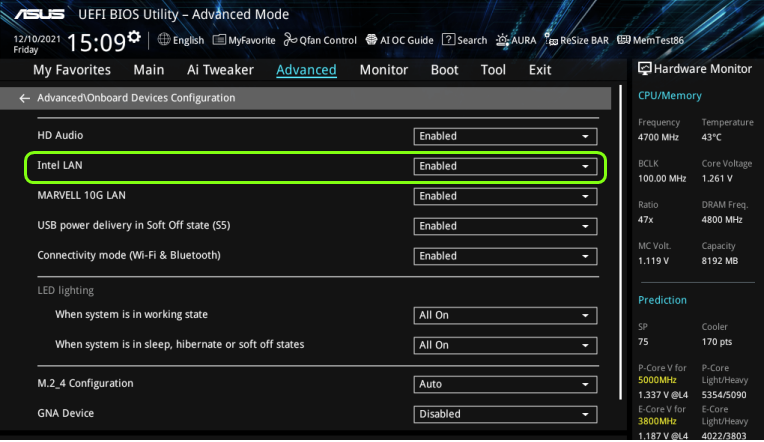
Task: Open the Intel LAN dropdown
Action: pos(505,166)
